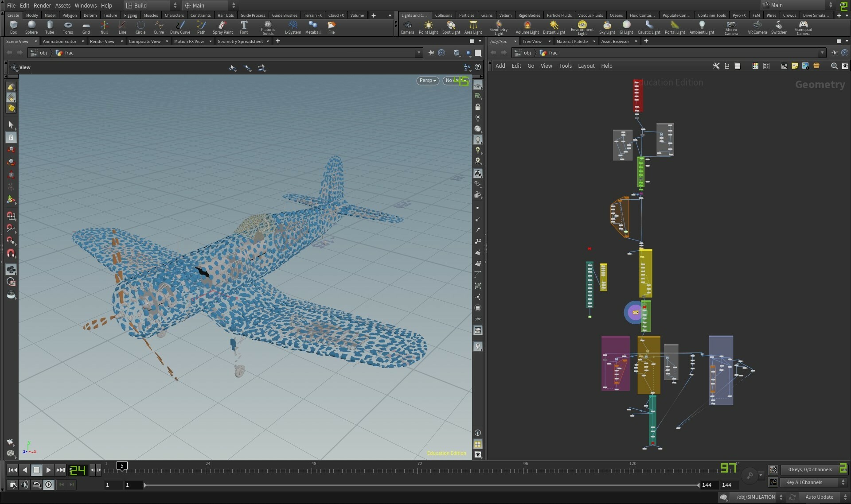Open the Persp camera dropdown
The width and height of the screenshot is (851, 504).
click(428, 80)
